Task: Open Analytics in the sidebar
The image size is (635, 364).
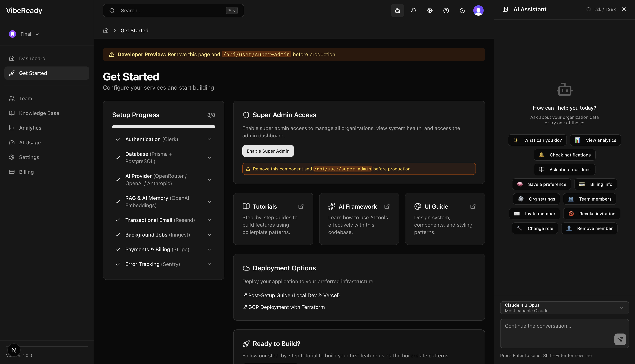Action: point(47,128)
